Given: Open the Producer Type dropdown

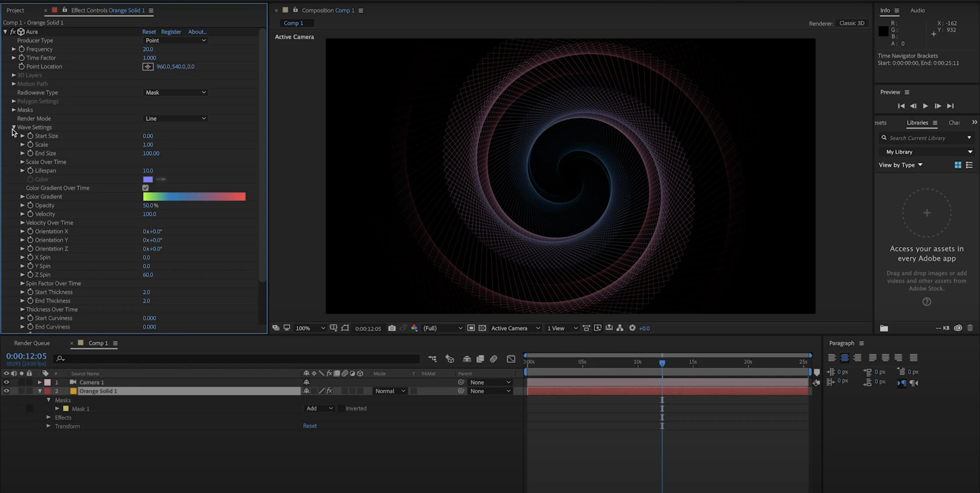Looking at the screenshot, I should click(175, 40).
